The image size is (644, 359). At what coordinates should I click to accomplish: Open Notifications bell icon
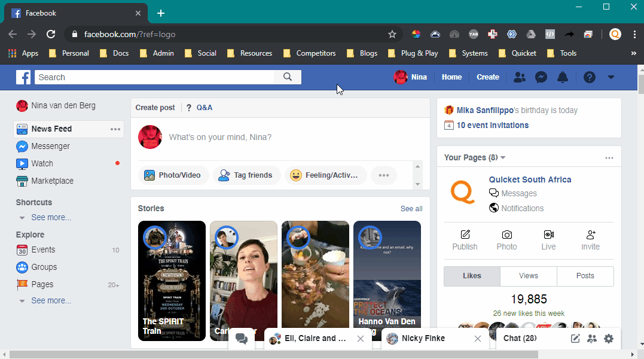pyautogui.click(x=562, y=77)
